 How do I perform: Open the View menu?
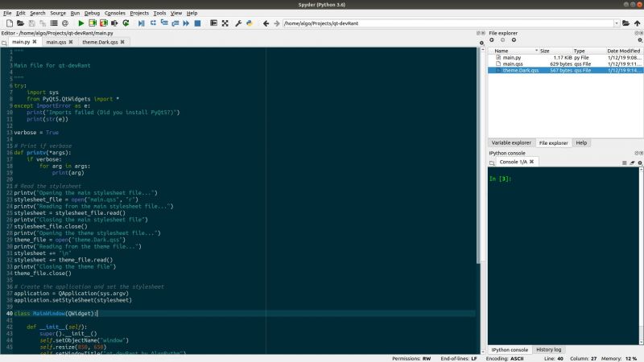[176, 13]
